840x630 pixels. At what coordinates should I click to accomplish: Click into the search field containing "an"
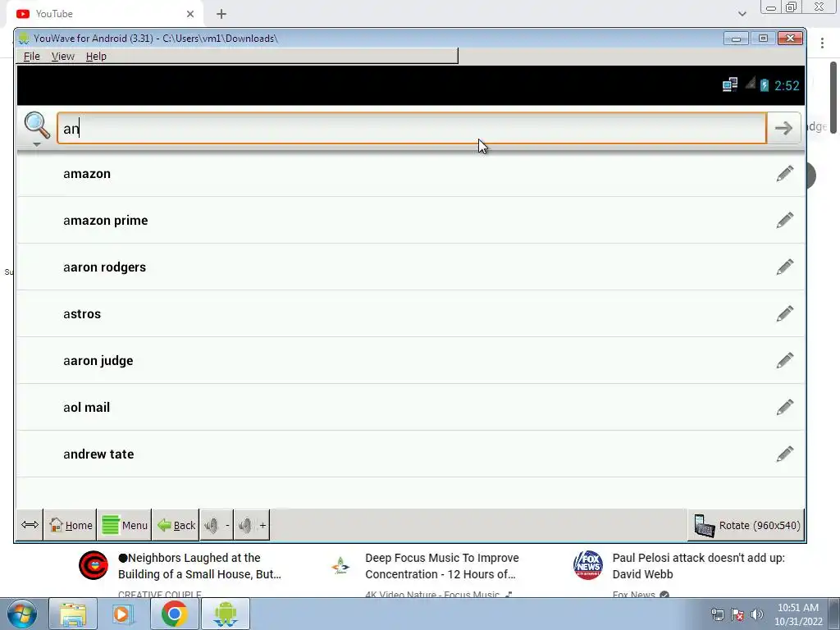coord(412,128)
